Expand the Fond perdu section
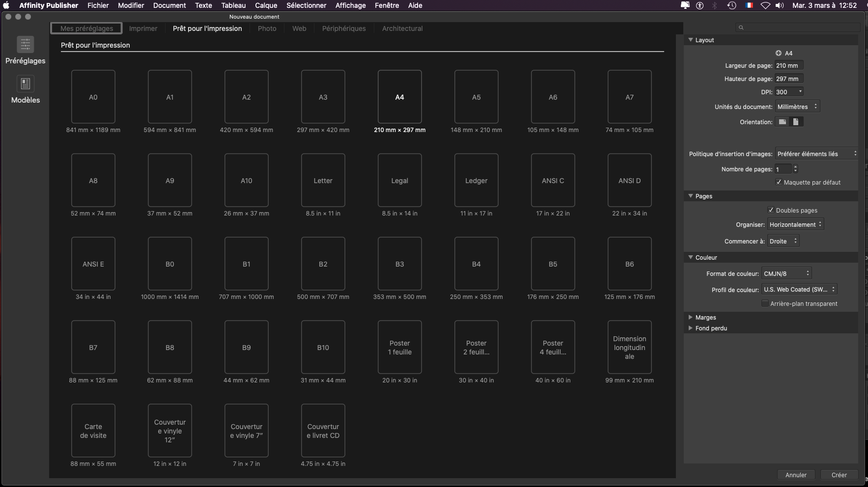Viewport: 868px width, 487px height. 691,328
